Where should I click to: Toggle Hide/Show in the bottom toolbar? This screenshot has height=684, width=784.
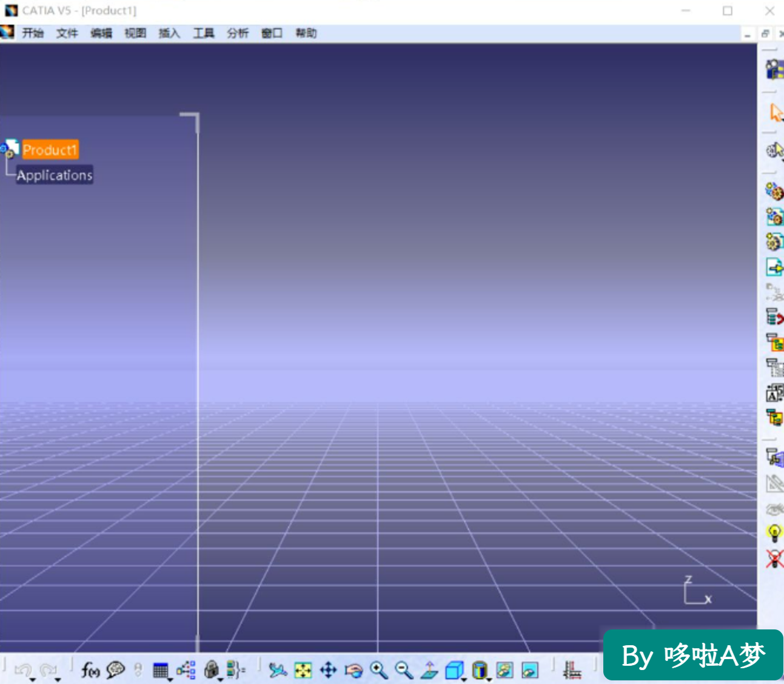point(505,670)
